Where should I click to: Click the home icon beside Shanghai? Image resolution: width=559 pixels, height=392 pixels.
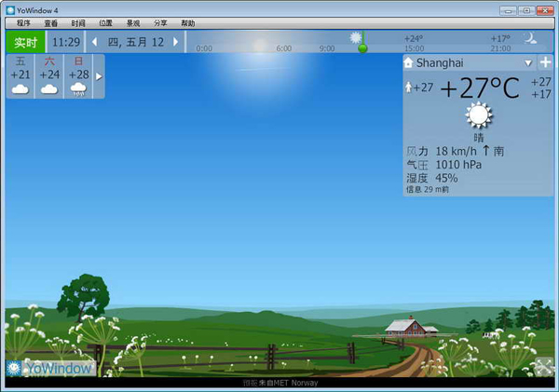click(x=409, y=63)
